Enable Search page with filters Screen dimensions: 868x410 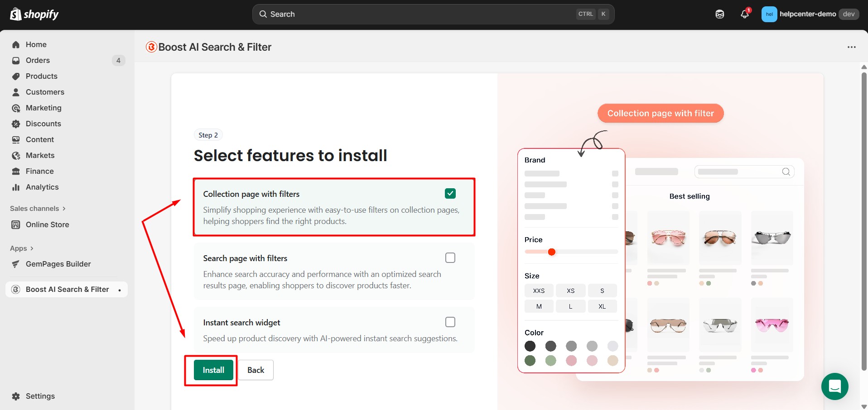pyautogui.click(x=450, y=257)
